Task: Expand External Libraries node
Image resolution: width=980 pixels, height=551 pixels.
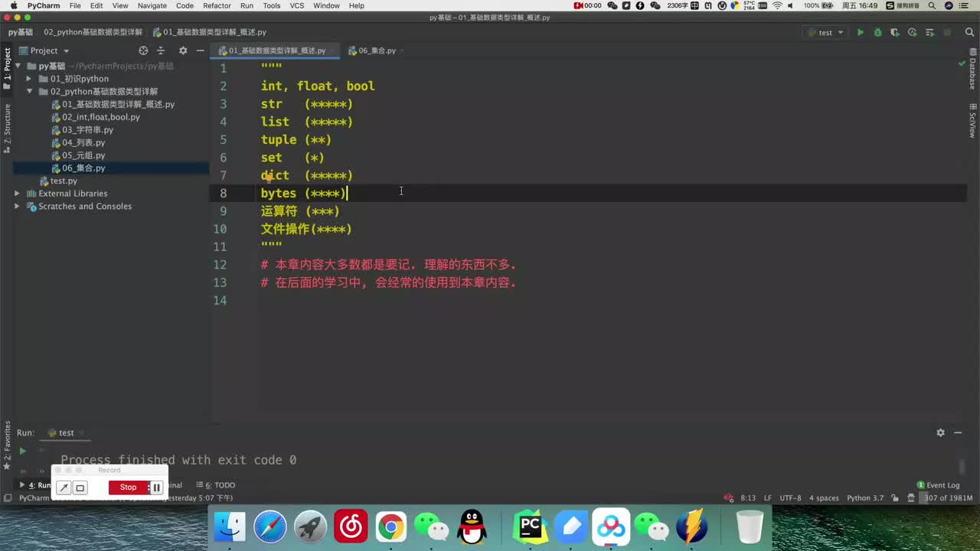Action: pos(18,194)
